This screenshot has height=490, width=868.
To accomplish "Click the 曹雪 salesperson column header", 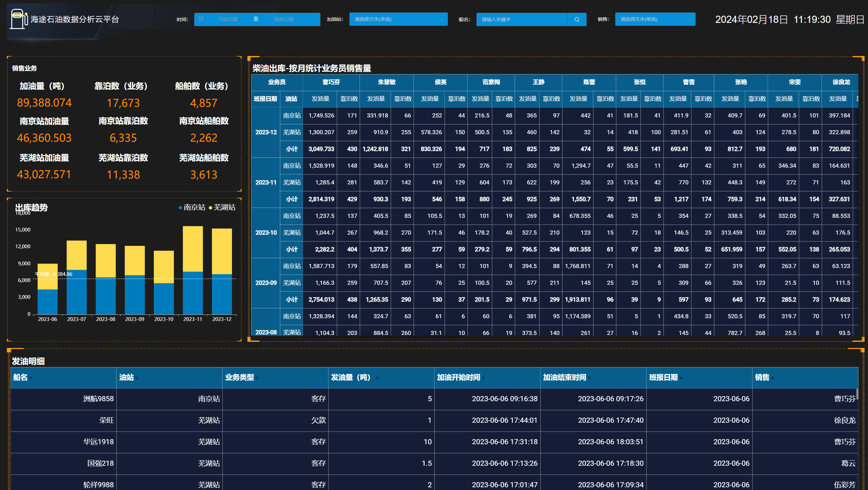I will click(x=689, y=82).
